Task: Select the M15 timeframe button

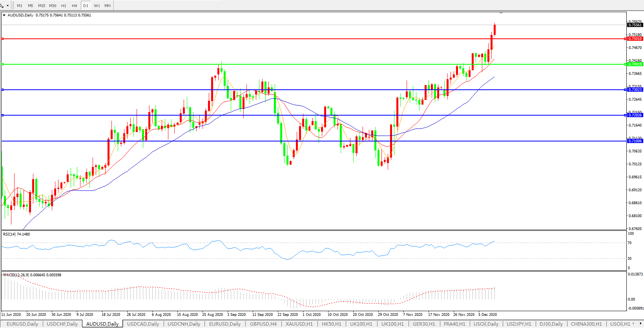Action: coord(42,6)
